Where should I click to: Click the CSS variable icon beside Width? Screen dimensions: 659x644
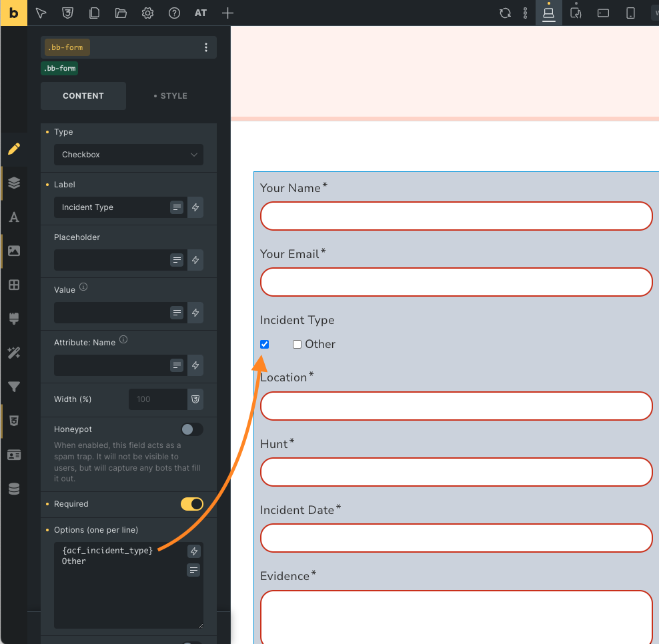pyautogui.click(x=195, y=399)
